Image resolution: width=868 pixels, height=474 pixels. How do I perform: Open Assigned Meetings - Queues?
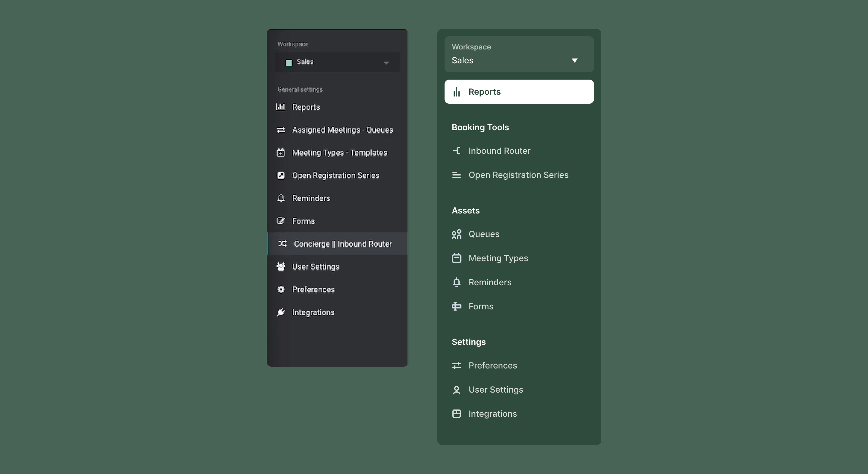click(342, 130)
